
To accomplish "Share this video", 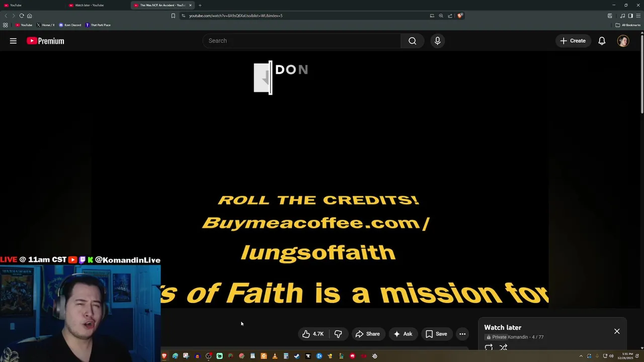I will coord(368,334).
